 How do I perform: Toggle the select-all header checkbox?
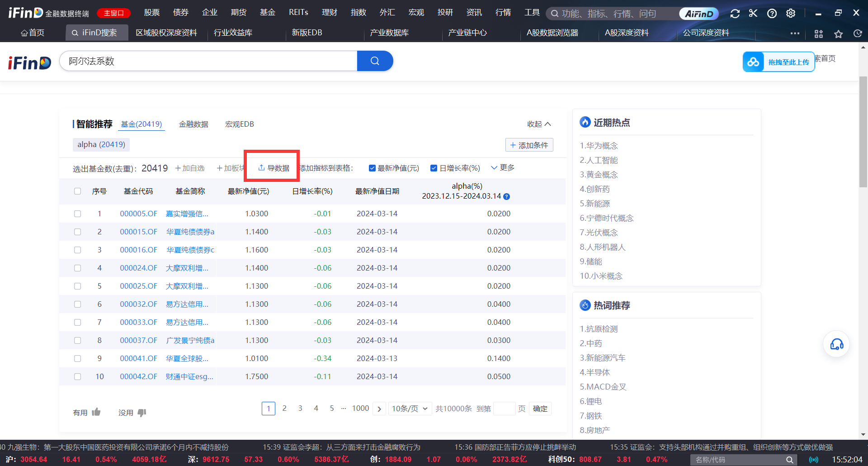(x=78, y=191)
